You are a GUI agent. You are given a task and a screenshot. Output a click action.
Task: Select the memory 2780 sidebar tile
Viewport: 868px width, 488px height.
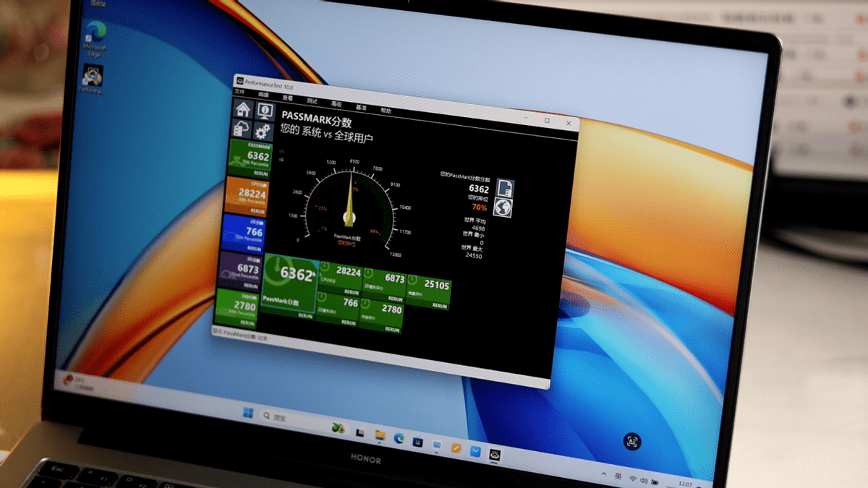[237, 308]
